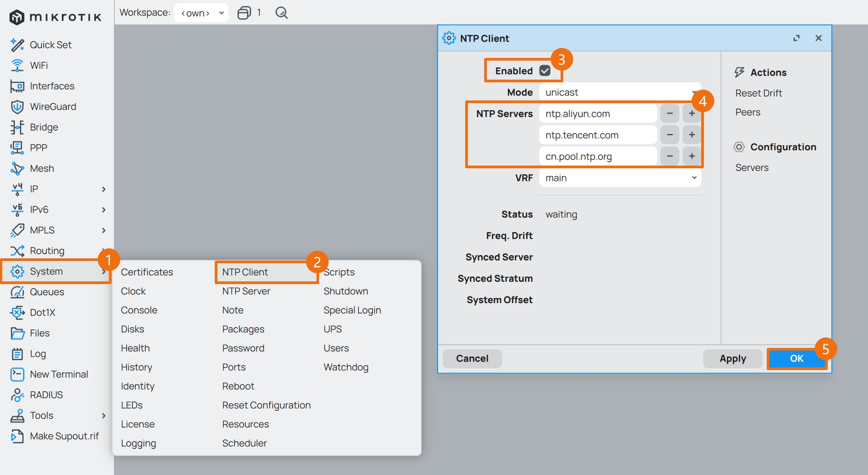The height and width of the screenshot is (475, 868).
Task: Click the ntp.aliyun.com server field
Action: (x=598, y=114)
